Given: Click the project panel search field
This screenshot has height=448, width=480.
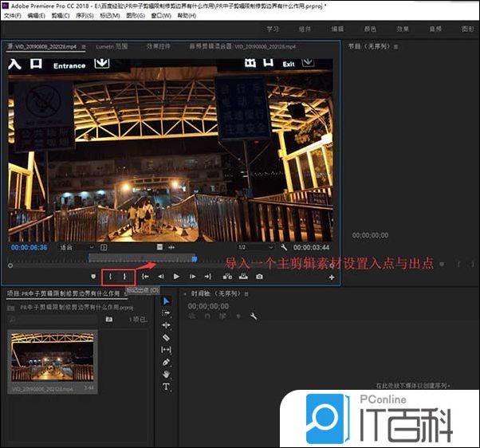Looking at the screenshot, I should [52, 320].
